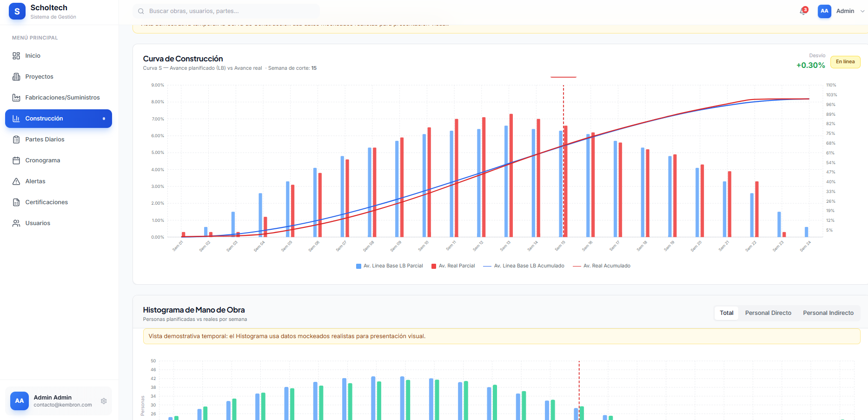Select the Personal Indirecto tab

point(828,313)
